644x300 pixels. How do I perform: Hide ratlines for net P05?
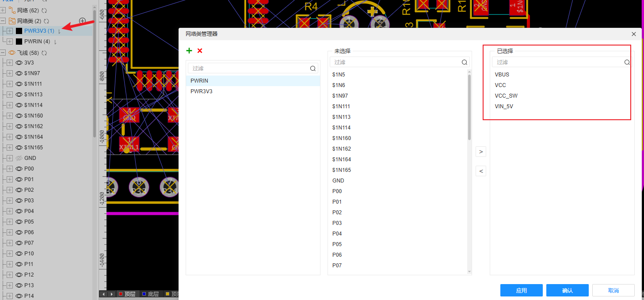[x=19, y=222]
